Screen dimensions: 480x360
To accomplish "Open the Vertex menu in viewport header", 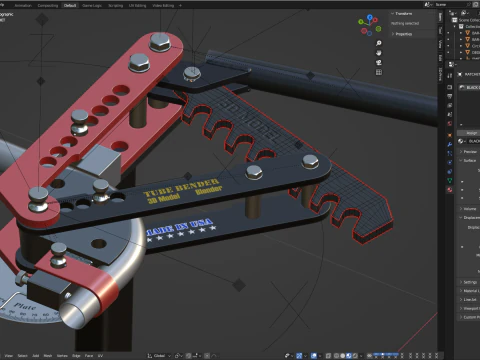I will coord(62,356).
